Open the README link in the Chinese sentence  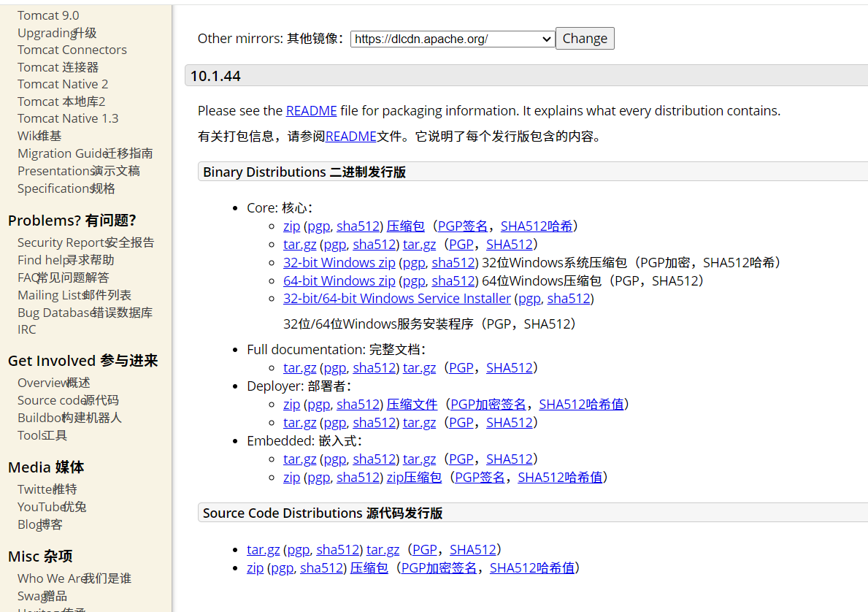click(x=351, y=137)
